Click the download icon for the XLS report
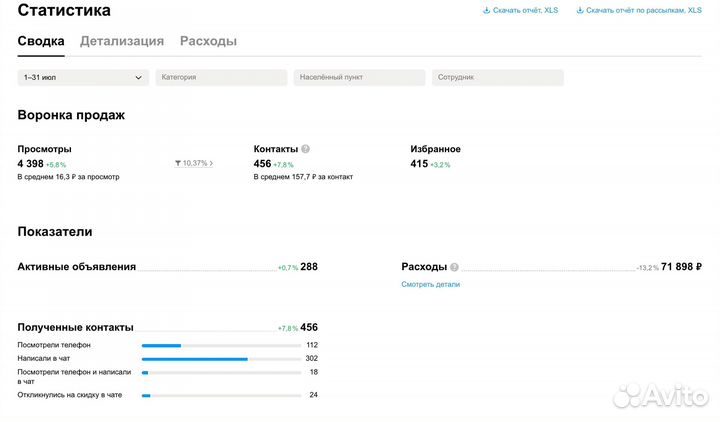The image size is (720, 421). 486,11
